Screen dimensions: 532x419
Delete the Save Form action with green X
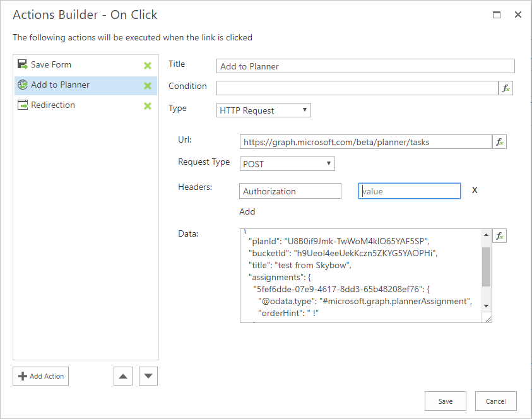click(x=148, y=66)
